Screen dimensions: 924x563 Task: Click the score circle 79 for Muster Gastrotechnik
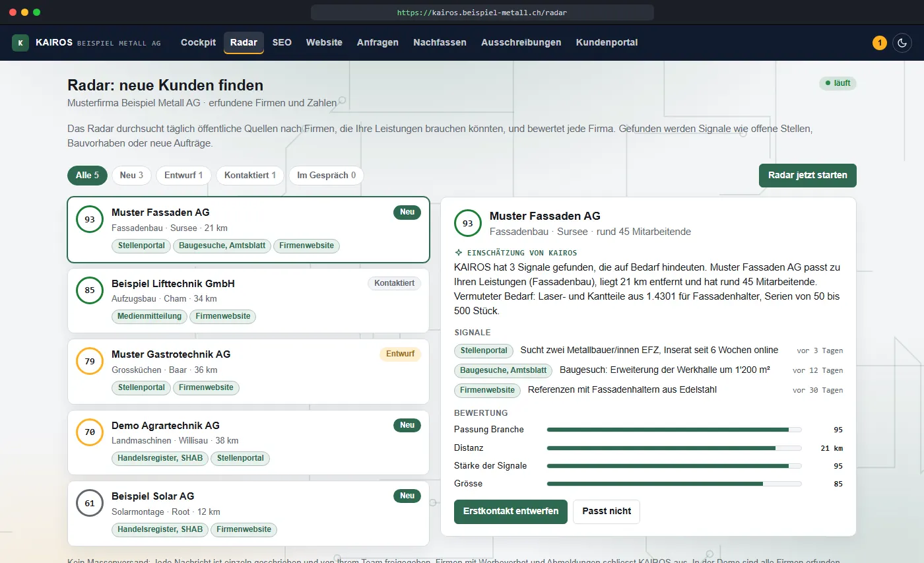90,361
